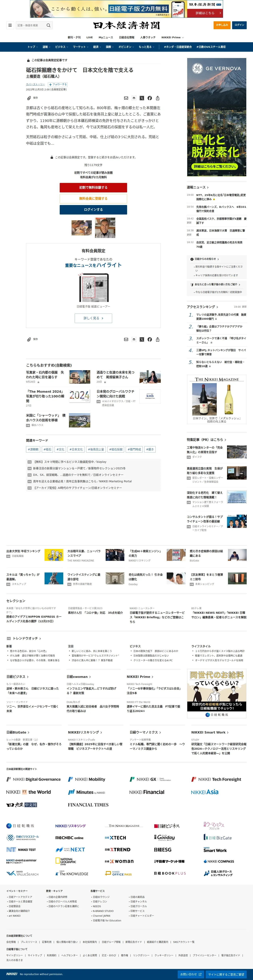
Task: Click 詳しく見る in the paper viewer box
Action: click(x=93, y=318)
